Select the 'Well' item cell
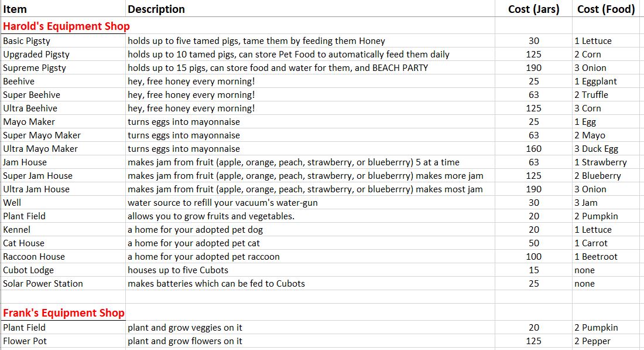This screenshot has height=350, width=644. pyautogui.click(x=12, y=203)
